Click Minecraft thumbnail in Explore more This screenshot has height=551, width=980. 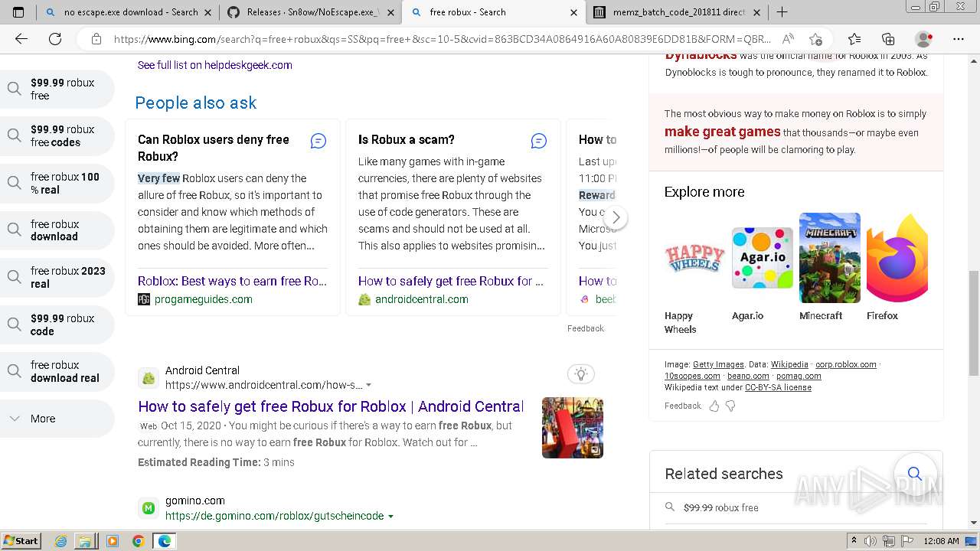coord(830,258)
